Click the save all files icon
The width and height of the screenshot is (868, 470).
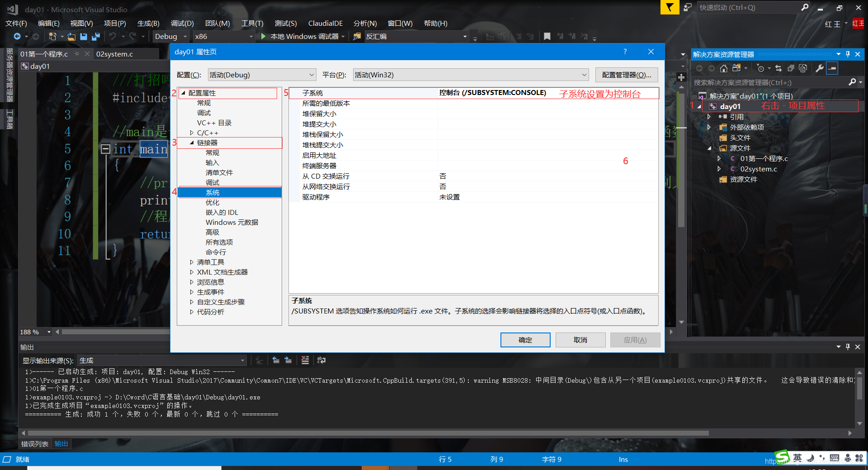pos(96,37)
